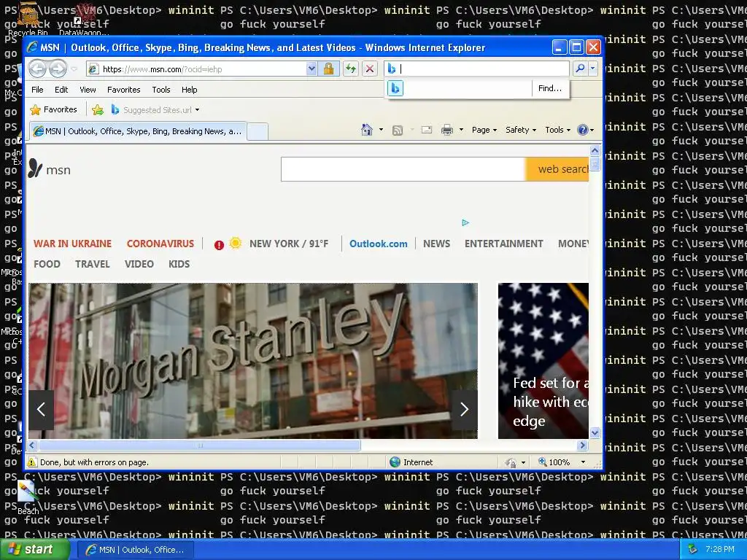Click the Forward navigation arrow button
The width and height of the screenshot is (747, 560).
(58, 69)
